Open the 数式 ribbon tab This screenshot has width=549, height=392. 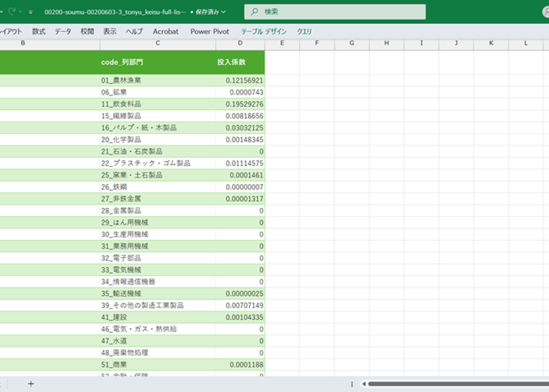tap(39, 31)
